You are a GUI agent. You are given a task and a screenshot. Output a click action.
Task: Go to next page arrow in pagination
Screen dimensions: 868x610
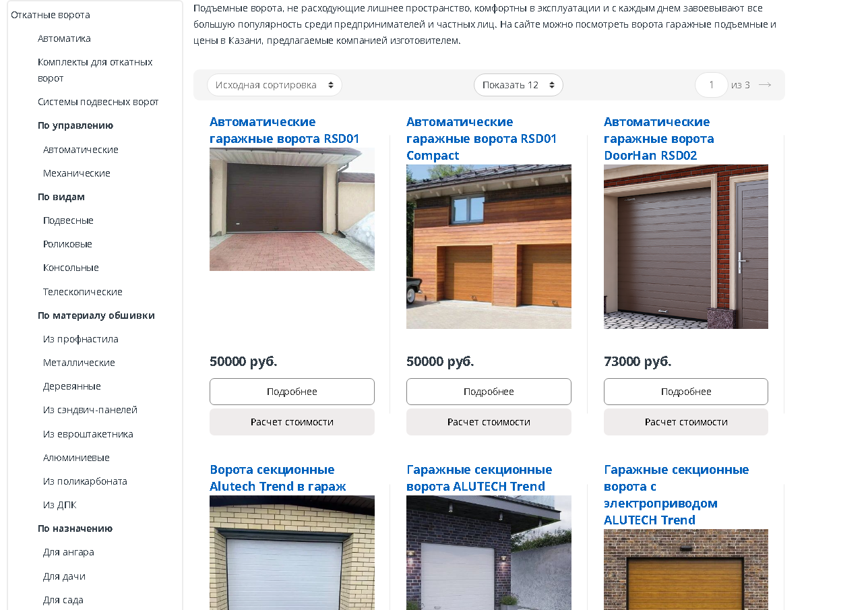coord(765,85)
